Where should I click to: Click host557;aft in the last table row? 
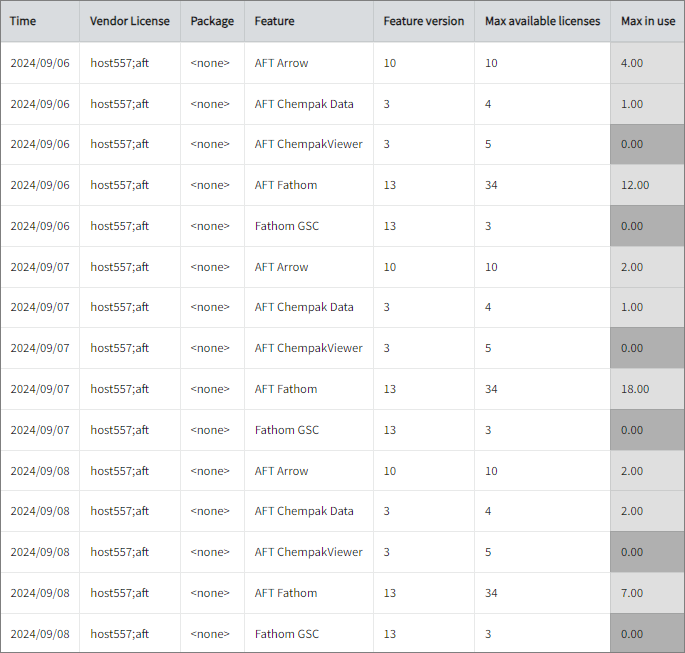tap(119, 634)
